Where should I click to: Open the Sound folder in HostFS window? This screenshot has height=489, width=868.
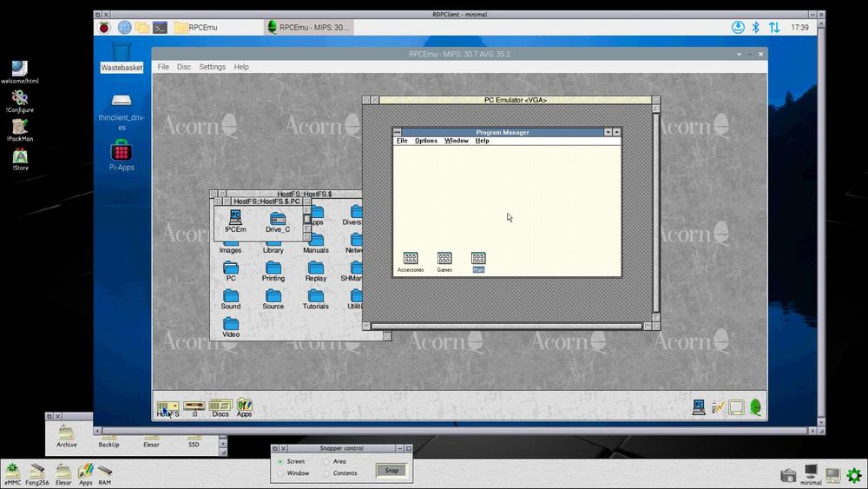click(231, 299)
